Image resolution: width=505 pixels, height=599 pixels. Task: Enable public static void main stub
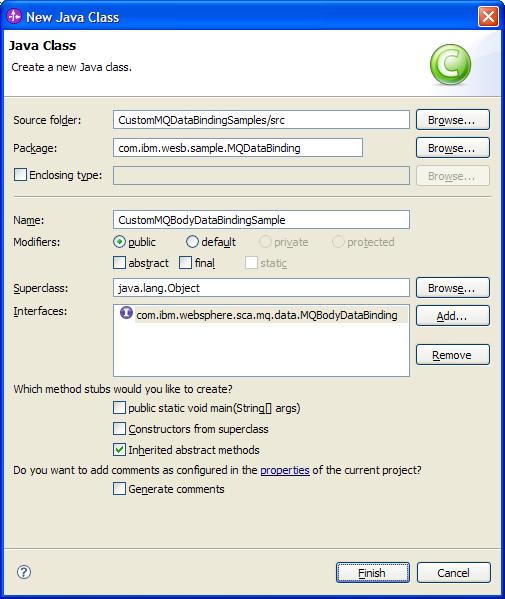119,408
